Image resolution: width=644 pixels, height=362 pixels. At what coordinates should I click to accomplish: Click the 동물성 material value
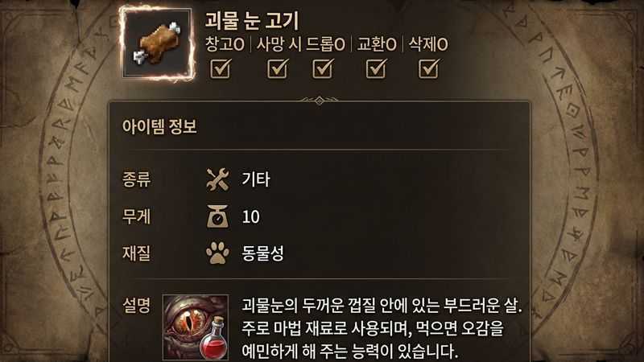(262, 253)
